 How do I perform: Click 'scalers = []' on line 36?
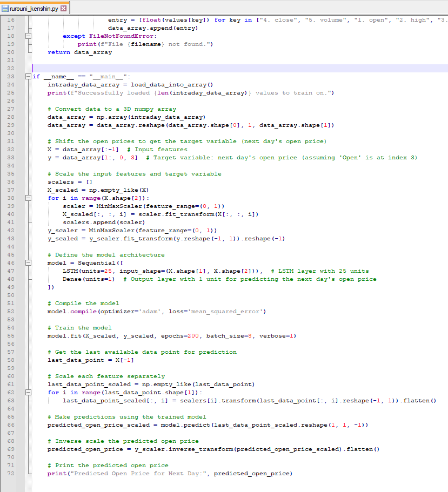[x=70, y=182]
